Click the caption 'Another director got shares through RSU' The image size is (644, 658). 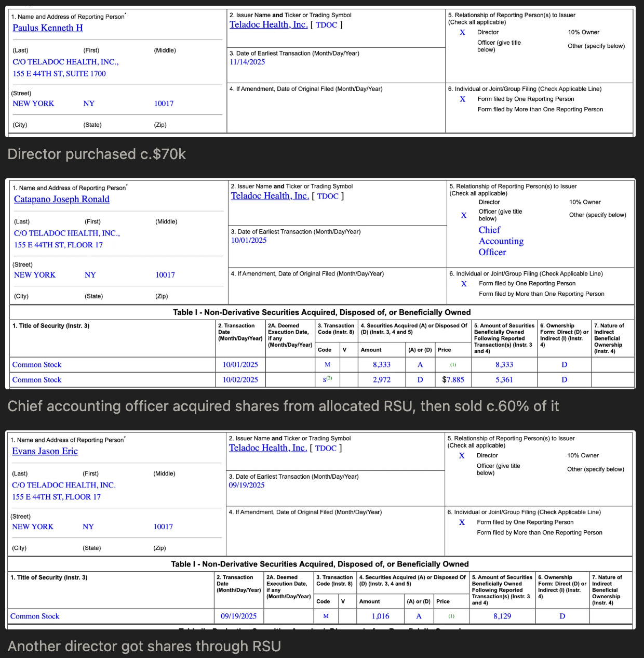coord(144,646)
